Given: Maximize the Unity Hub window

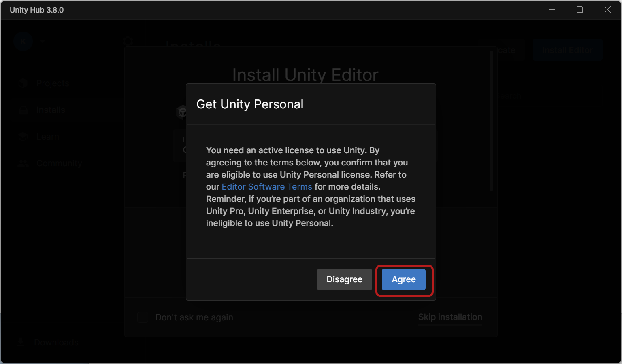Looking at the screenshot, I should point(579,10).
